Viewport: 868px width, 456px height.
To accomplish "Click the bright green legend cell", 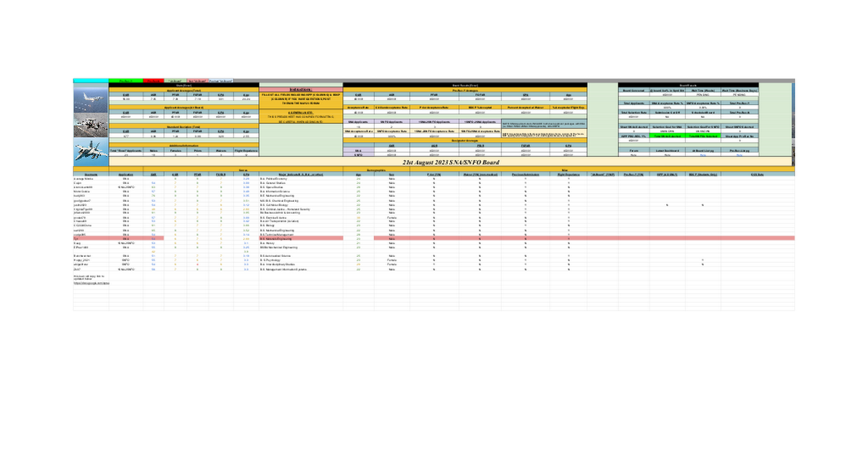I will (125, 80).
